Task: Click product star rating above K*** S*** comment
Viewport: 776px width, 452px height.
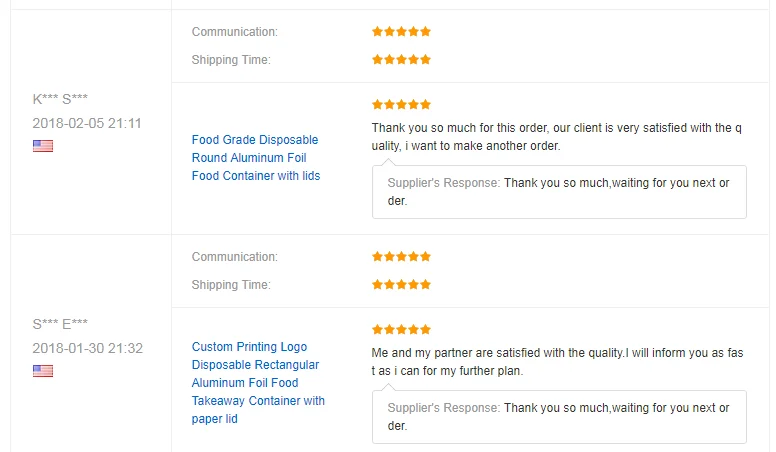Action: pos(401,104)
